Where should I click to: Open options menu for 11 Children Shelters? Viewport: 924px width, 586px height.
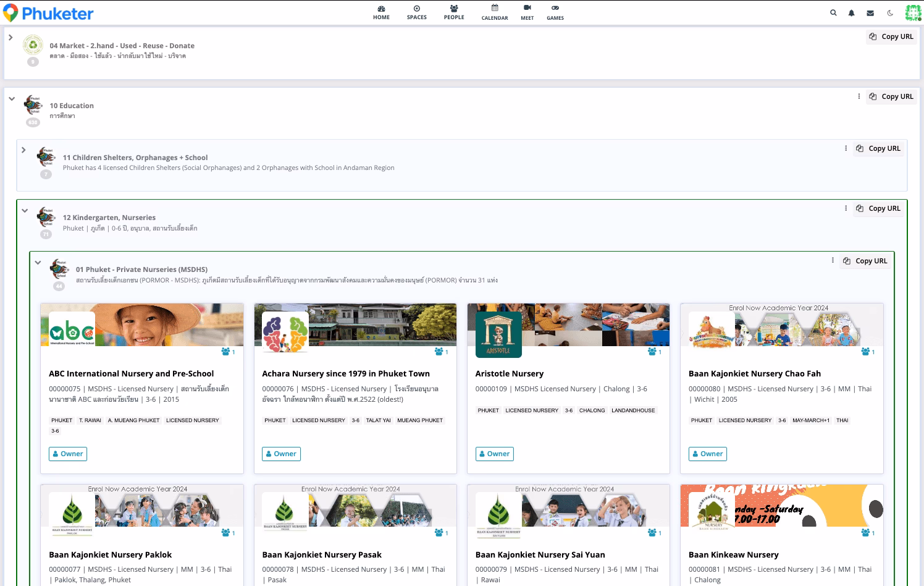pos(846,148)
